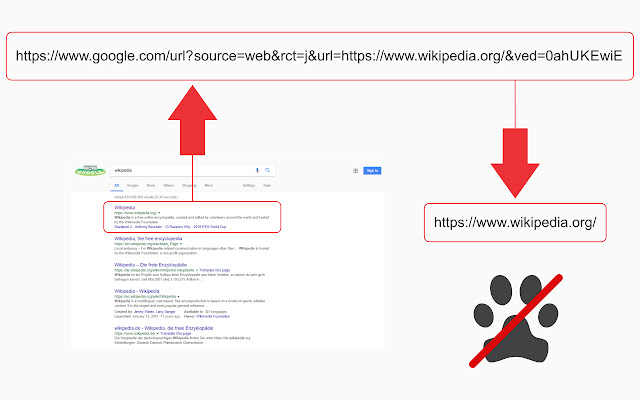Open the first Wikipedia result title

click(x=124, y=208)
